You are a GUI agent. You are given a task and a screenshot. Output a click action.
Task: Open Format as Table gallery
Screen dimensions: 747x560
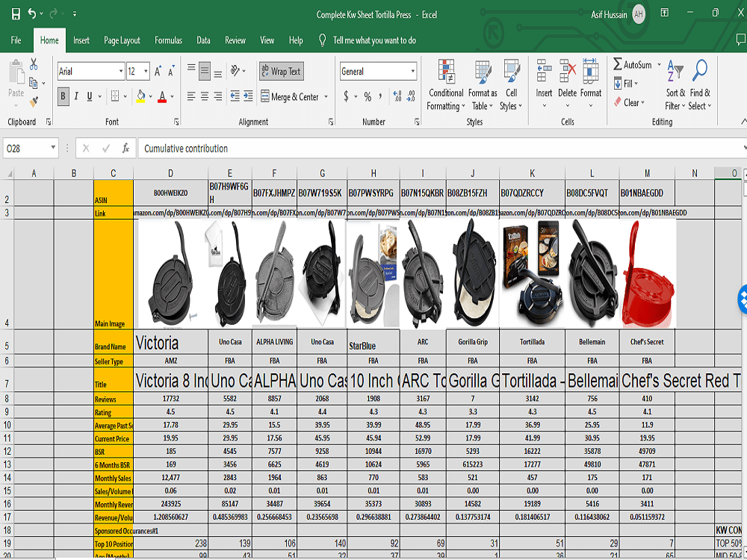[483, 85]
